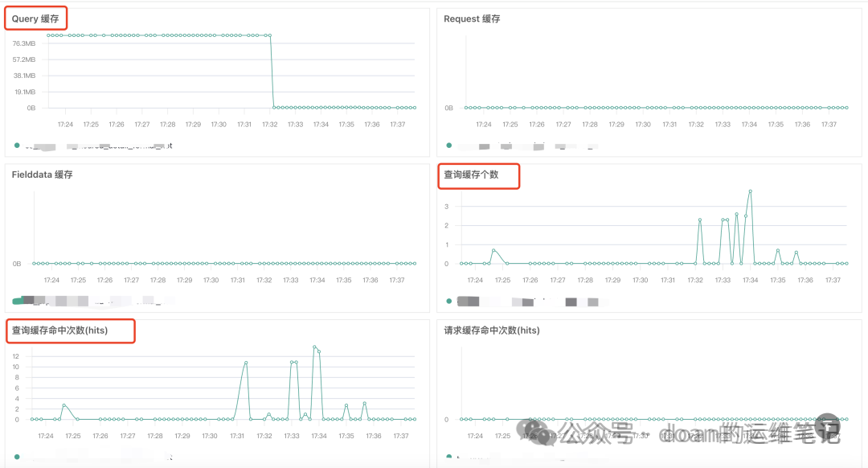The width and height of the screenshot is (868, 468).
Task: Toggle the legend dot under Query 缓存 chart
Action: tap(17, 145)
